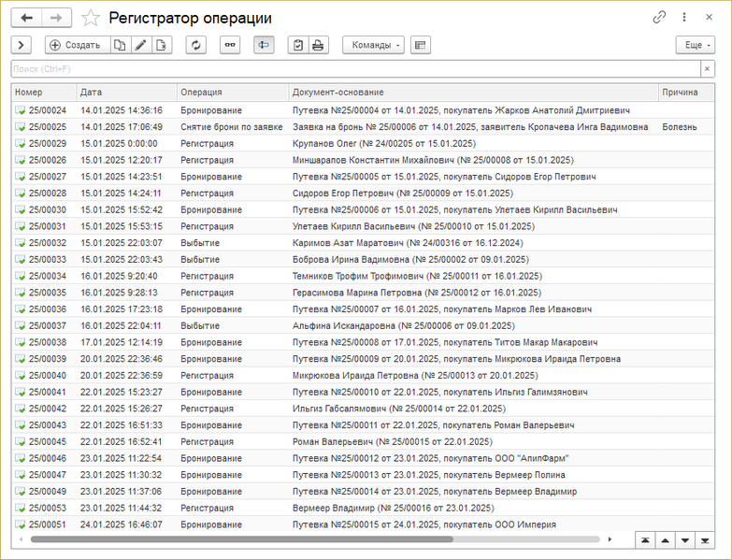Go forward with the right arrow button

(56, 18)
